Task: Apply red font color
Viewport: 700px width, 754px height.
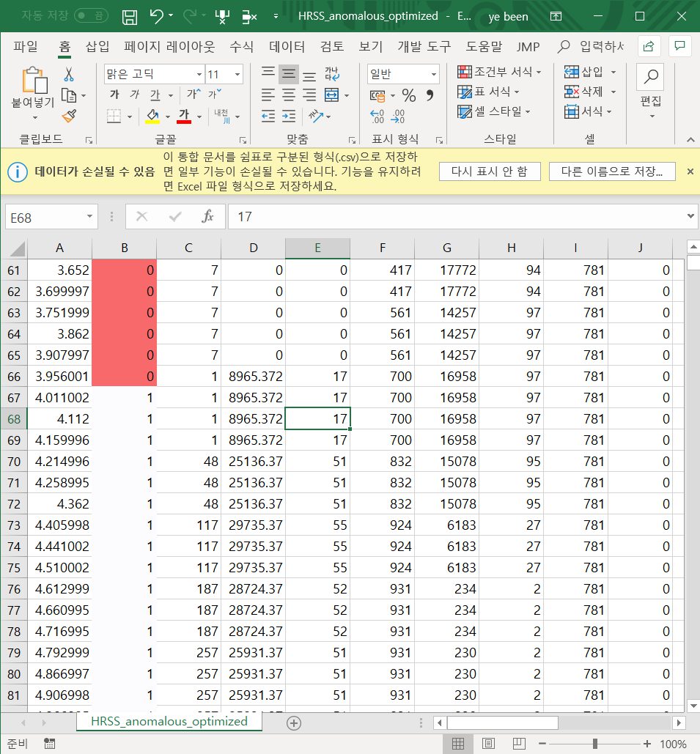Action: [184, 116]
